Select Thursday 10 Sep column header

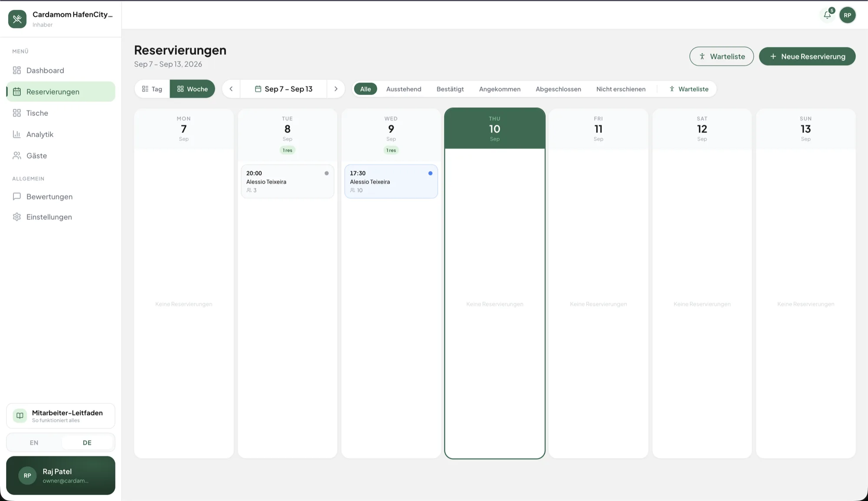point(495,128)
